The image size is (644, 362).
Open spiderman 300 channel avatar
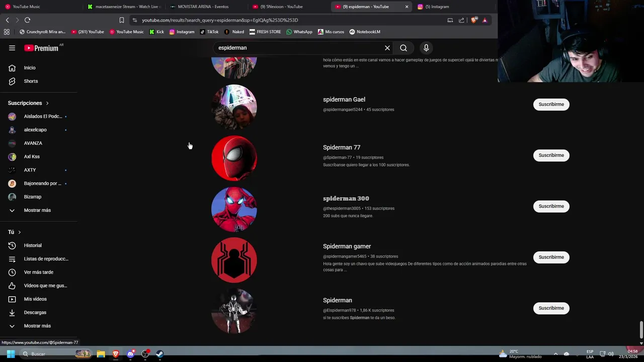click(x=234, y=209)
